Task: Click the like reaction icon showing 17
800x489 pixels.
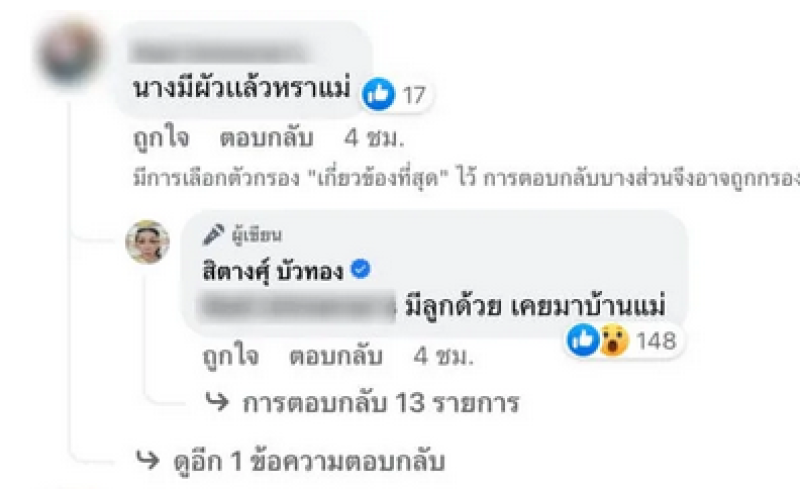Action: (378, 94)
